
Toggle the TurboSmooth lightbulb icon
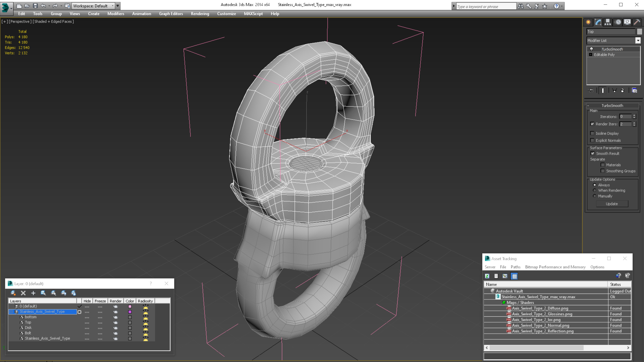point(591,49)
